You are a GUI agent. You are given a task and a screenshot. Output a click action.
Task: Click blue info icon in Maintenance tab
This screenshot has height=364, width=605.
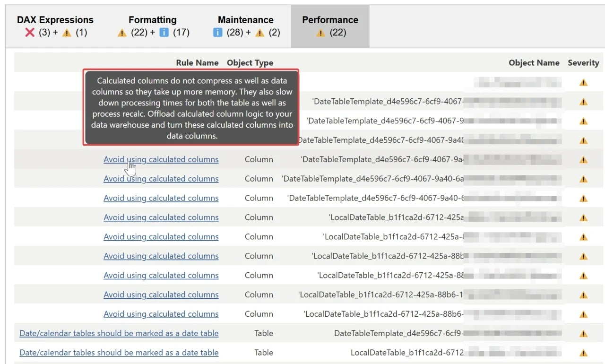(218, 33)
